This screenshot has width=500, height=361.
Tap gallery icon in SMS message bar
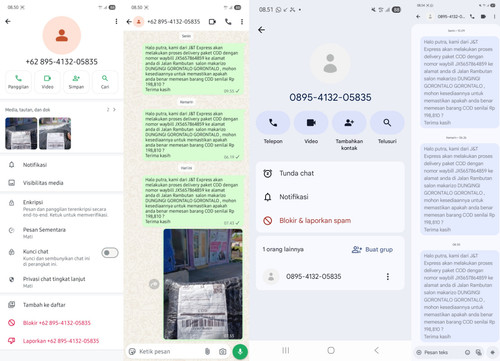coord(479,352)
